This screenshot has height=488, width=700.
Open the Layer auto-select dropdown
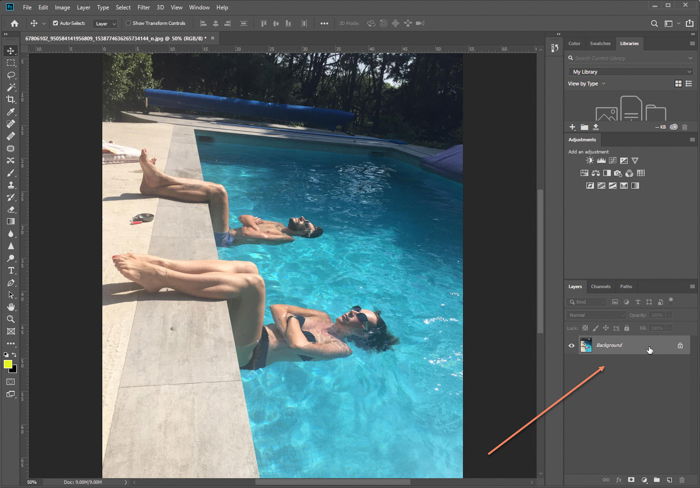(105, 24)
